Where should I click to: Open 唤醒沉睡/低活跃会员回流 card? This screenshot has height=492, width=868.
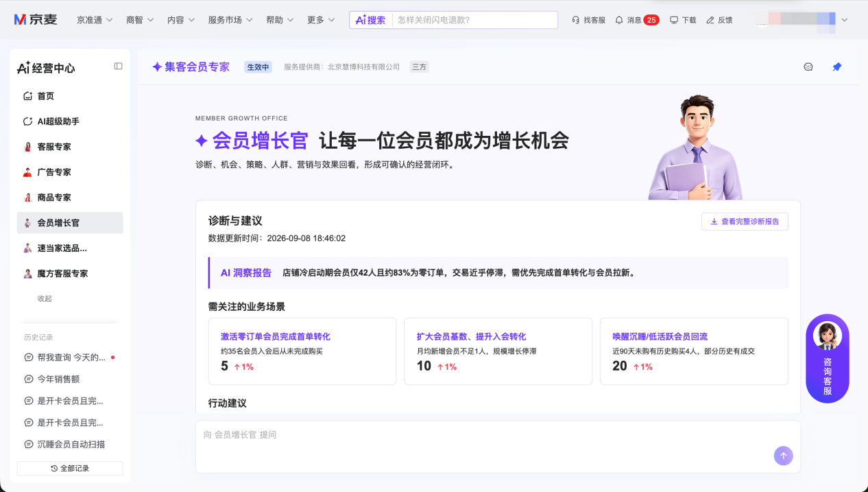coord(694,351)
